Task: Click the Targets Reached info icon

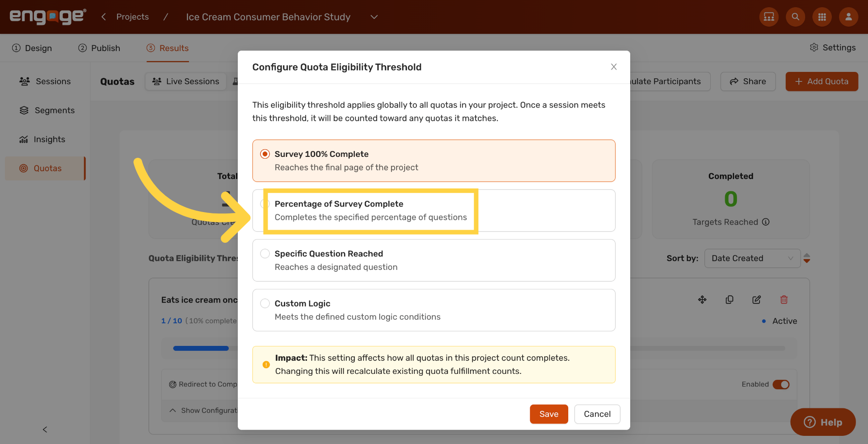Action: [766, 222]
